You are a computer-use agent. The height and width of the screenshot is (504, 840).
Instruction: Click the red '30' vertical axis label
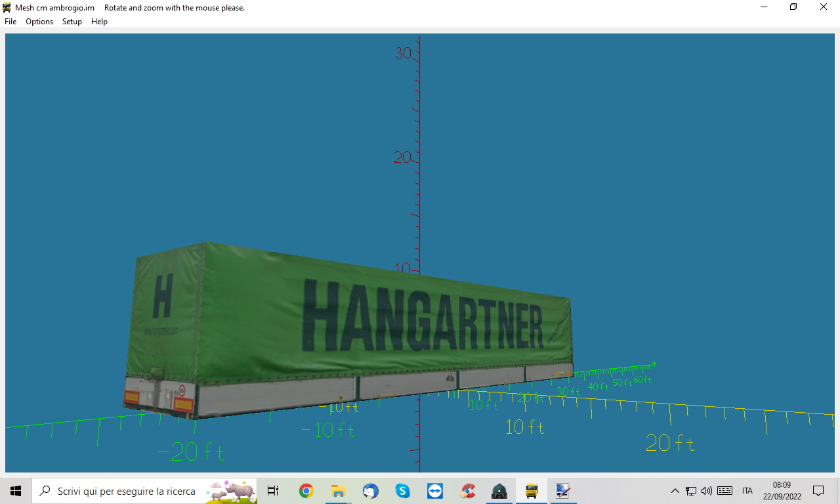[404, 53]
